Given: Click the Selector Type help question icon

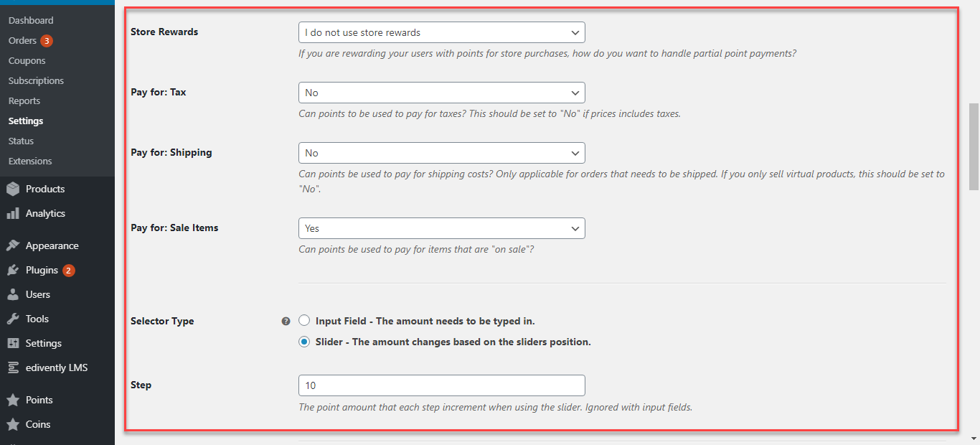Looking at the screenshot, I should tap(286, 322).
